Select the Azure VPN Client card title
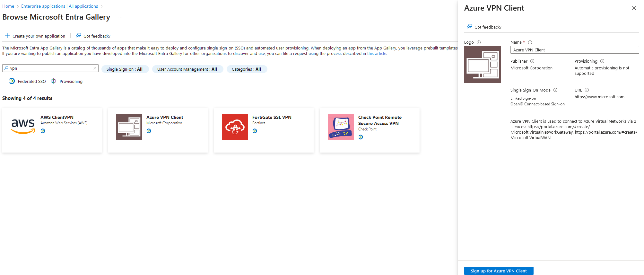The image size is (644, 275). [165, 117]
